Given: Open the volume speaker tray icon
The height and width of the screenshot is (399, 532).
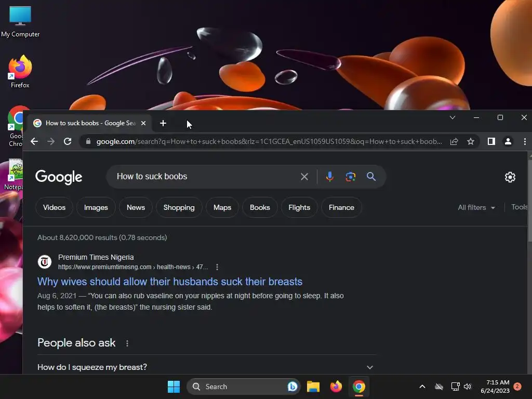Looking at the screenshot, I should 468,387.
